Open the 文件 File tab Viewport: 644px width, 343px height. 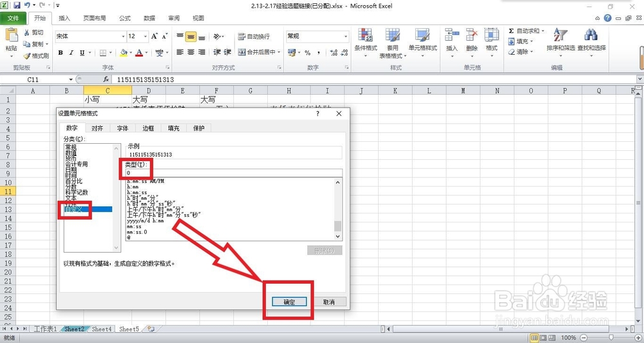13,18
